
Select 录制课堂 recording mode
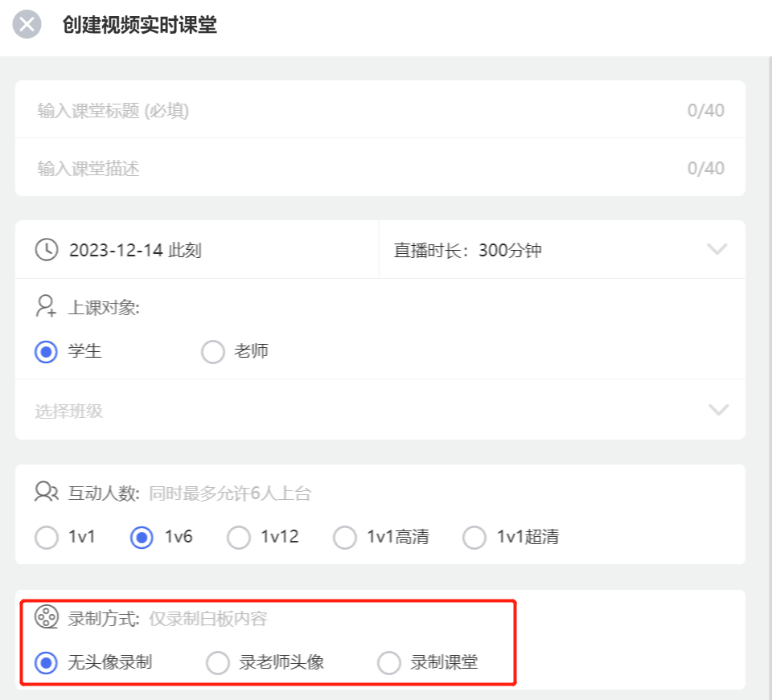tap(389, 662)
